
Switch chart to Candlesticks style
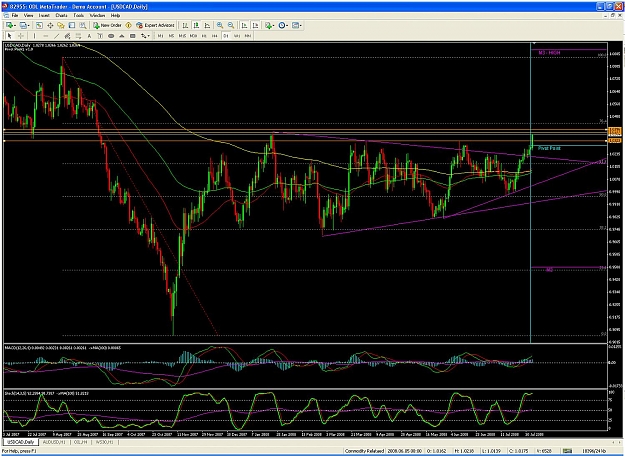tap(196, 25)
